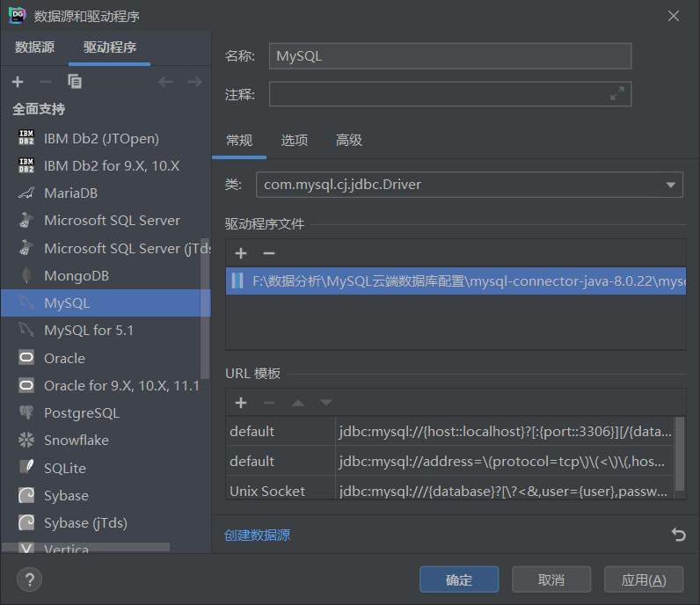Open the 高级 tab
This screenshot has width=700, height=605.
point(349,140)
